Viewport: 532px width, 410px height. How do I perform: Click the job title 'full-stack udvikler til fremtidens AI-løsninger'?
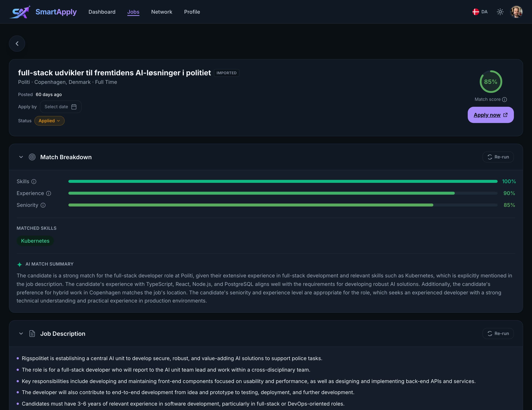coord(114,73)
